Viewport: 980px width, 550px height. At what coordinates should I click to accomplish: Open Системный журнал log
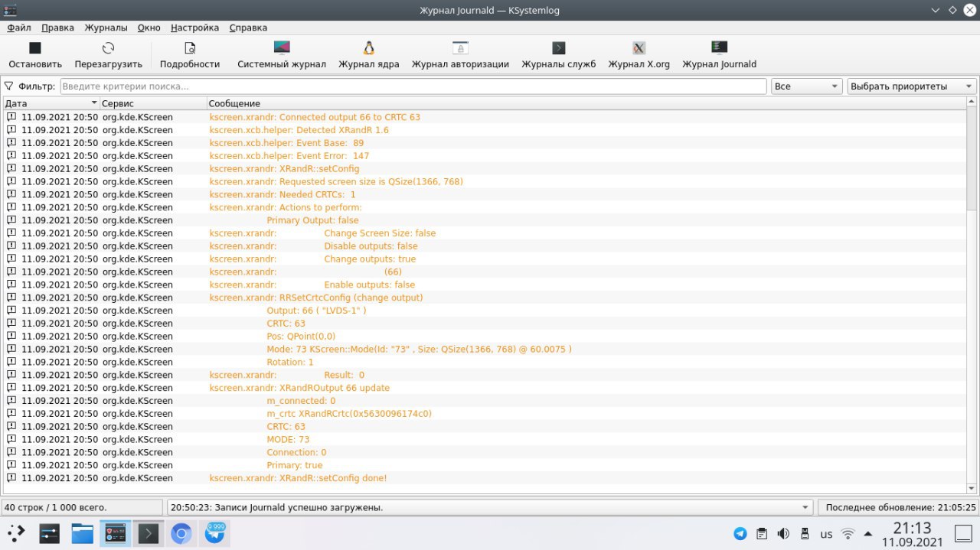282,55
